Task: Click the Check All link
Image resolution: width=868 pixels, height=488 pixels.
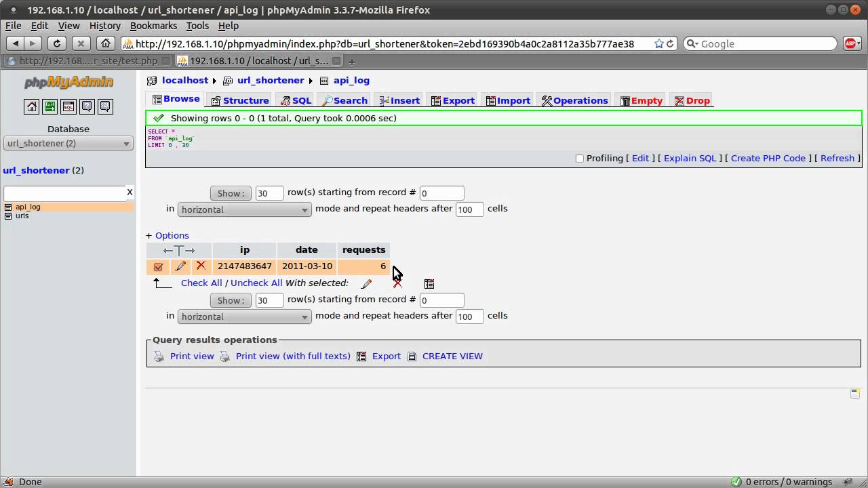Action: [x=201, y=283]
